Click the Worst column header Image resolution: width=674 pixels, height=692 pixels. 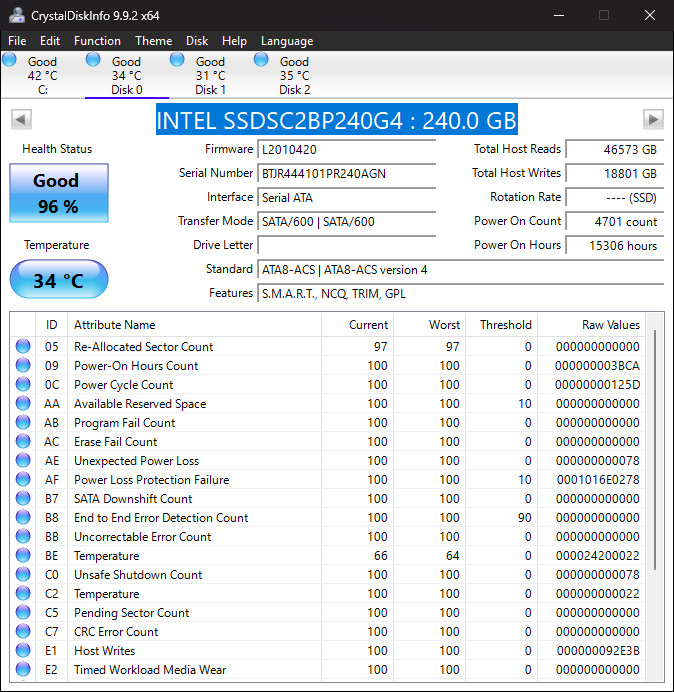point(429,325)
